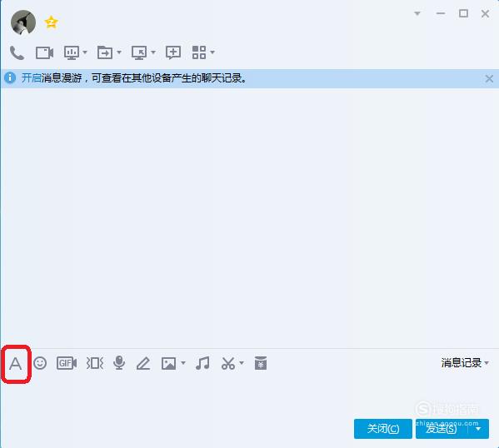Click the remote desktop monitor icon
Image resolution: width=499 pixels, height=448 pixels.
tap(139, 52)
